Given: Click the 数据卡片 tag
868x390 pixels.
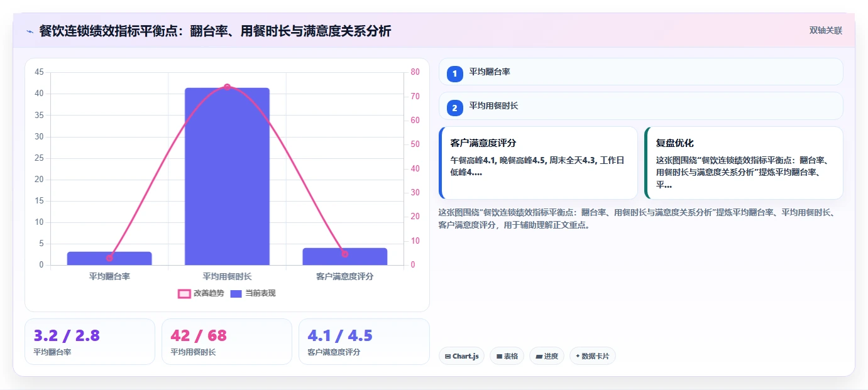Looking at the screenshot, I should [x=592, y=356].
